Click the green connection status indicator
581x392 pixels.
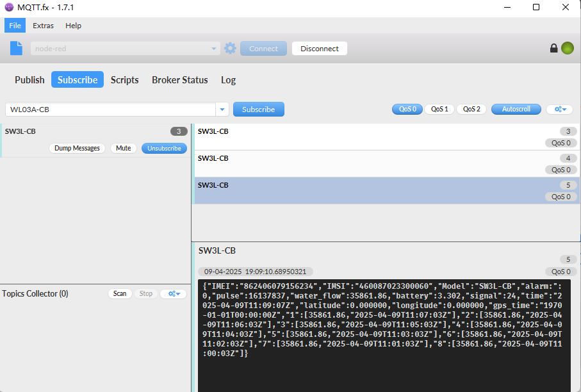(568, 48)
